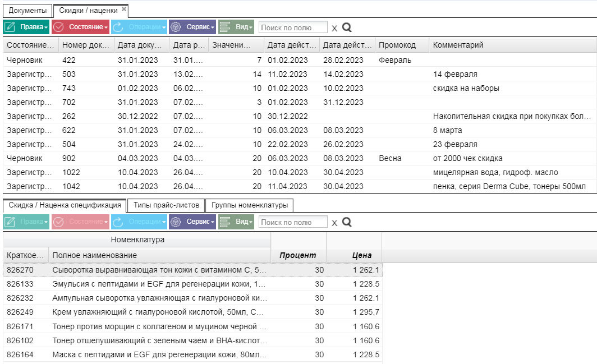The height and width of the screenshot is (364, 597).
Task: Open the upper Операции dropdown menu
Action: [139, 27]
